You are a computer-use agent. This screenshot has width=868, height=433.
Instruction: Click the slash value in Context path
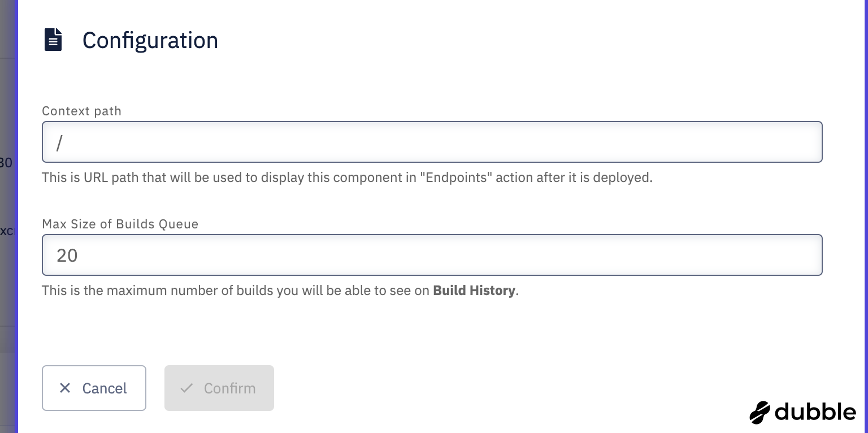(x=59, y=142)
